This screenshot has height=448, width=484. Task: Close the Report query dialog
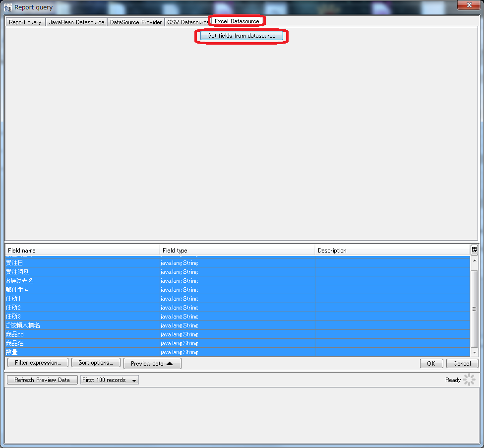(469, 5)
